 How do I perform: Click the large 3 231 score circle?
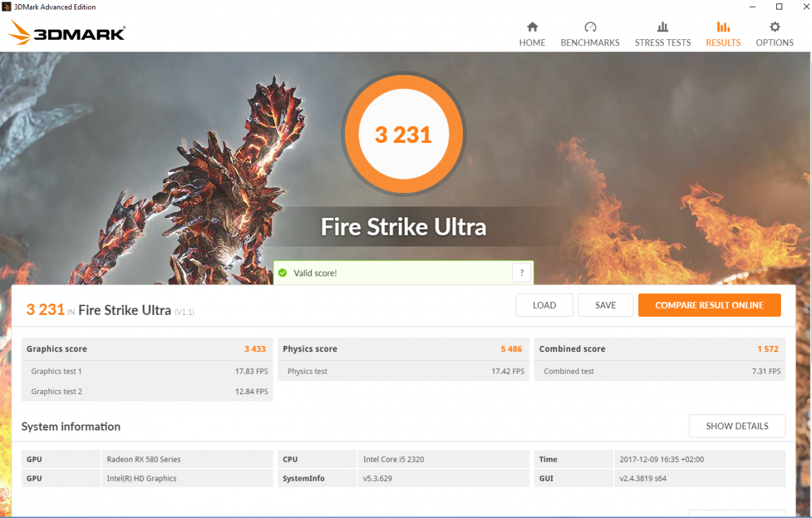click(403, 134)
